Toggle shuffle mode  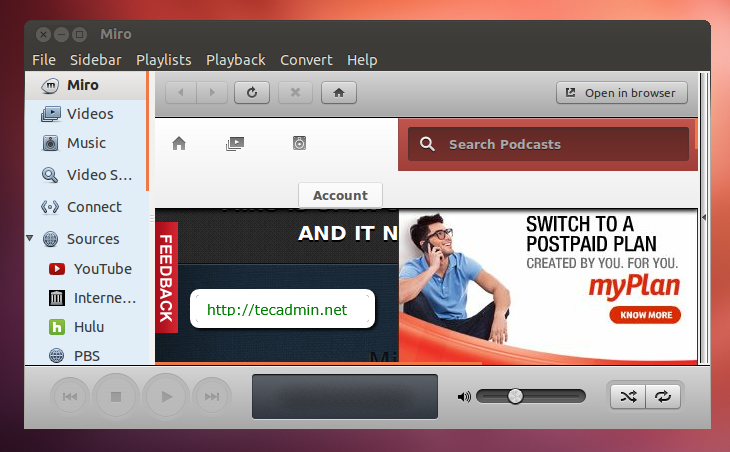(628, 397)
